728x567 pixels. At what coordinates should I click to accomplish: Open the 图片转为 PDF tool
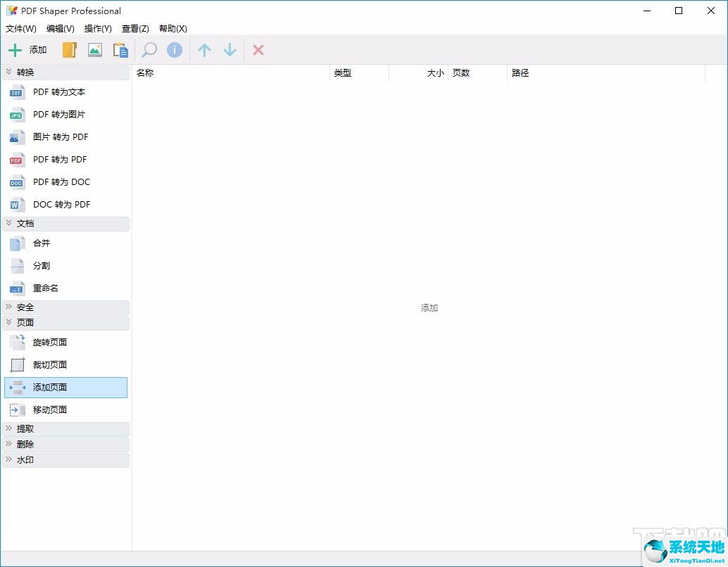pos(61,136)
